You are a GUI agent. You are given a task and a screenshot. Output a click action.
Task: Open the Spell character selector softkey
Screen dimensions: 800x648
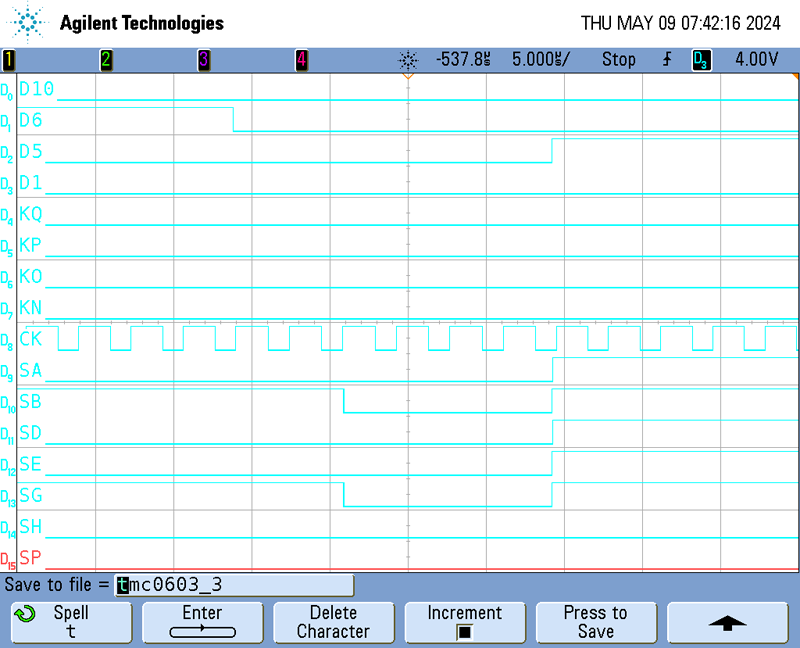(x=71, y=622)
